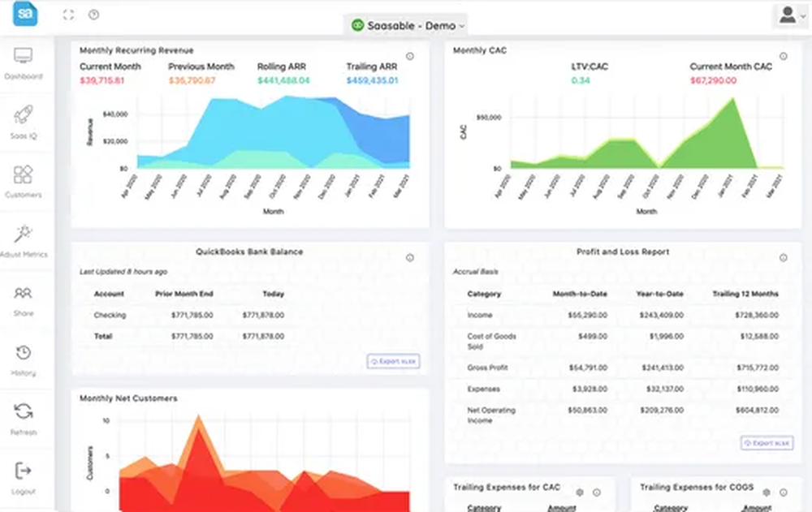Image resolution: width=812 pixels, height=512 pixels.
Task: Click the Monthly Recurring Revenue area chart
Action: coord(273,132)
